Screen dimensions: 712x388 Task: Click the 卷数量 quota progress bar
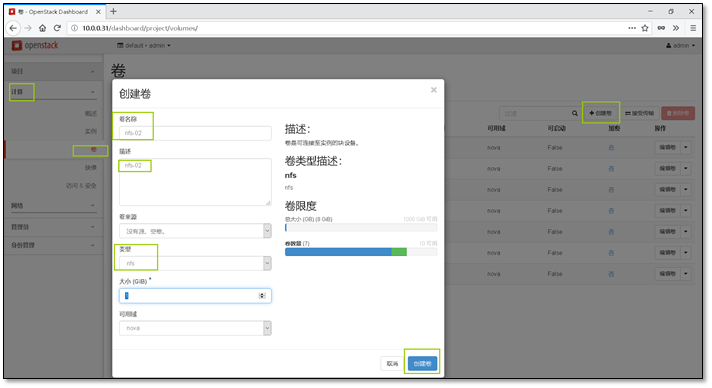(361, 252)
